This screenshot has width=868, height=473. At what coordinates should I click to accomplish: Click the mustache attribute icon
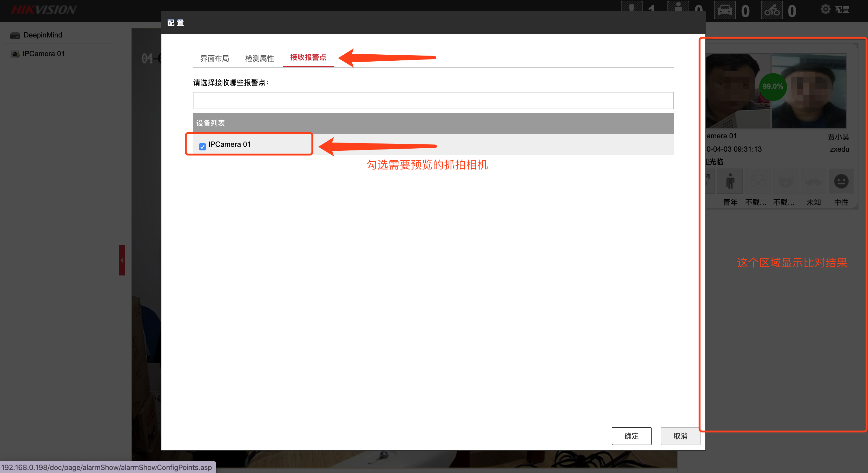click(x=813, y=182)
